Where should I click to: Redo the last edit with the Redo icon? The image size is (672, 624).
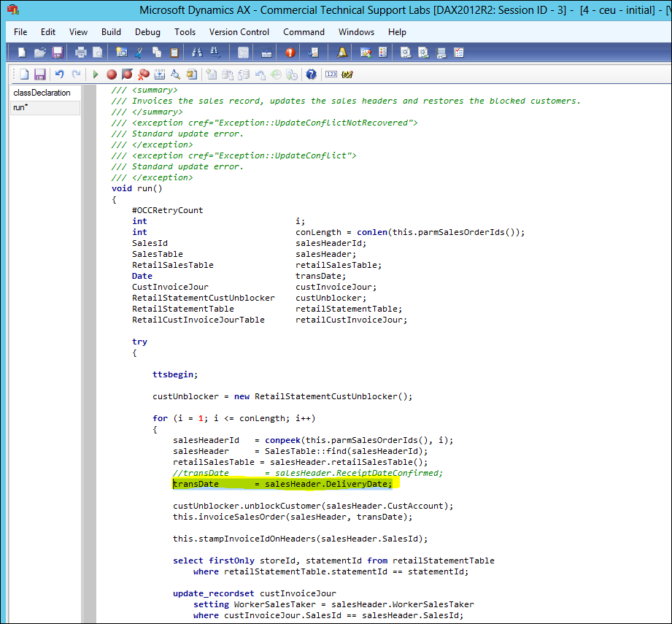point(76,74)
